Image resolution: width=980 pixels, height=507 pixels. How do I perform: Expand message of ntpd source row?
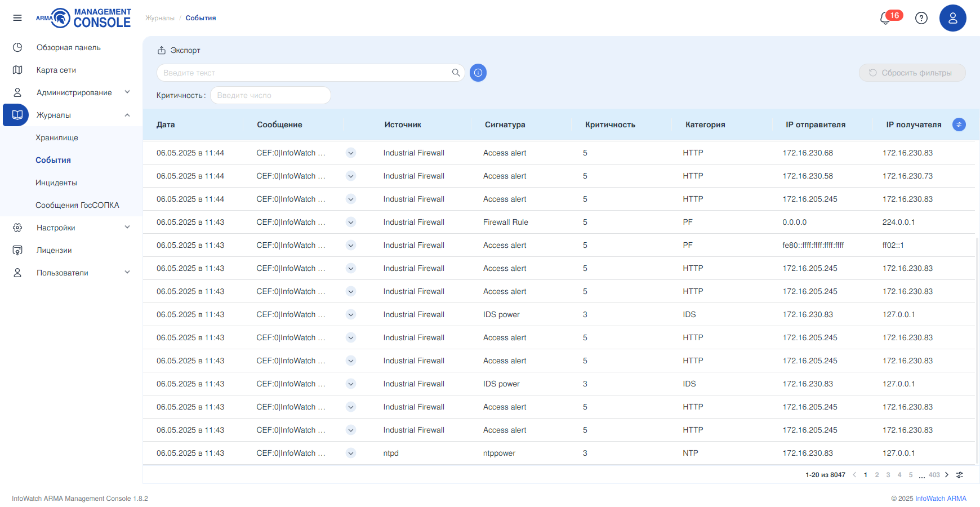[351, 453]
